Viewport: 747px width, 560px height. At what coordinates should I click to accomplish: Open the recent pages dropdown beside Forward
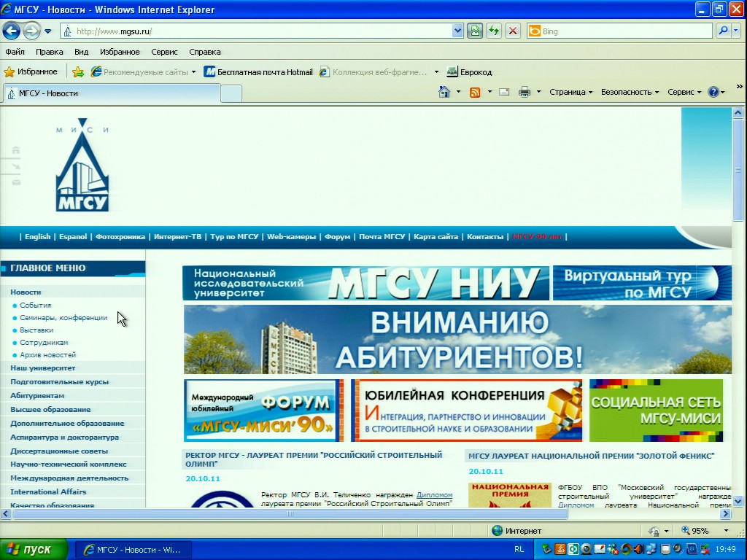(48, 31)
